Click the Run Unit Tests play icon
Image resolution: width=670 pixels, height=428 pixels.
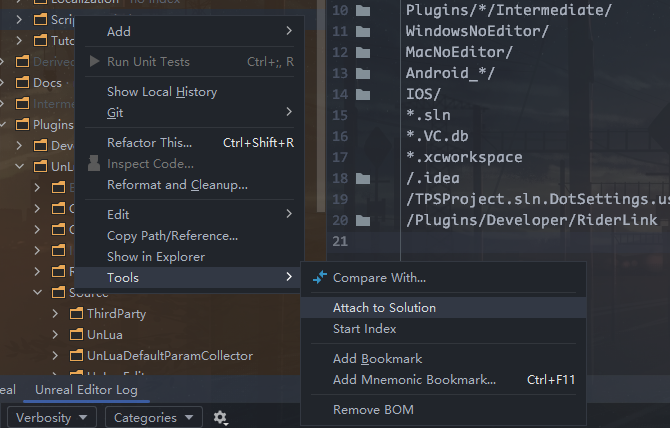pos(94,62)
